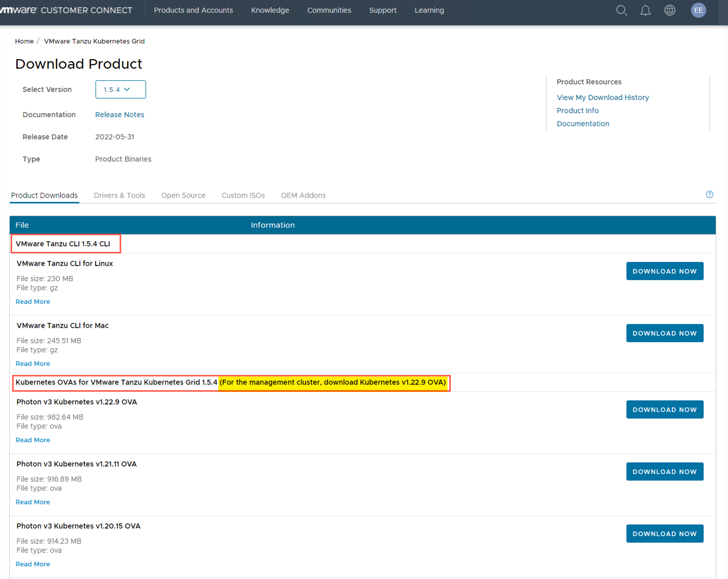Download Photon v3 Kubernetes v1.21.11 OVA
The height and width of the screenshot is (579, 728).
coord(665,472)
